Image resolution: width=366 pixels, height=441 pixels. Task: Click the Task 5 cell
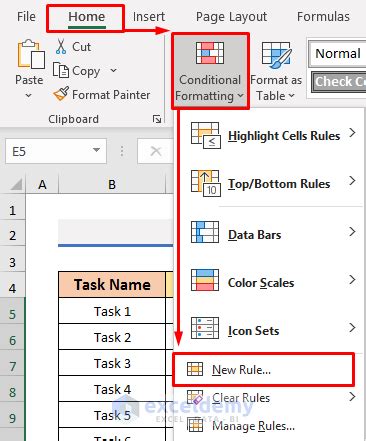coord(112,415)
